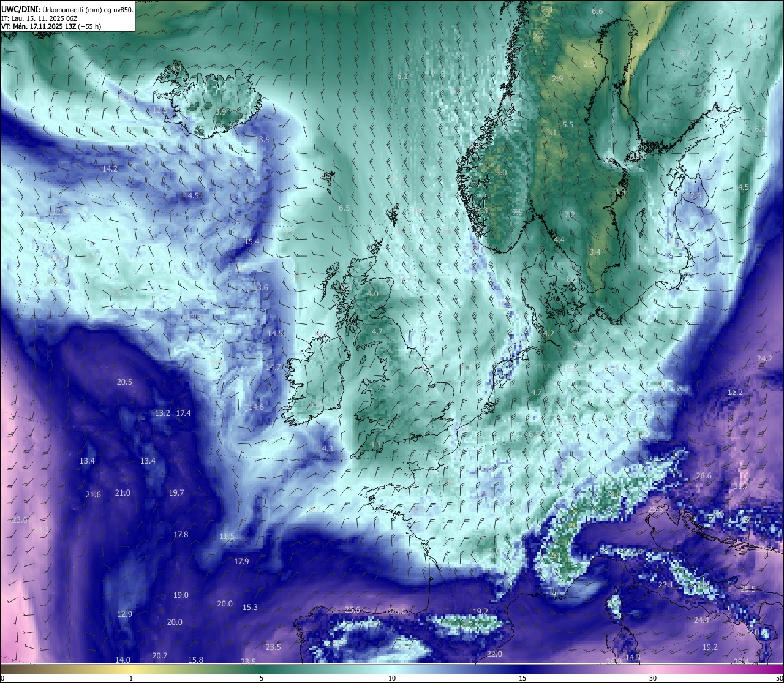This screenshot has width=784, height=683.
Task: Click the 0 label on the color scale
Action: [2, 678]
